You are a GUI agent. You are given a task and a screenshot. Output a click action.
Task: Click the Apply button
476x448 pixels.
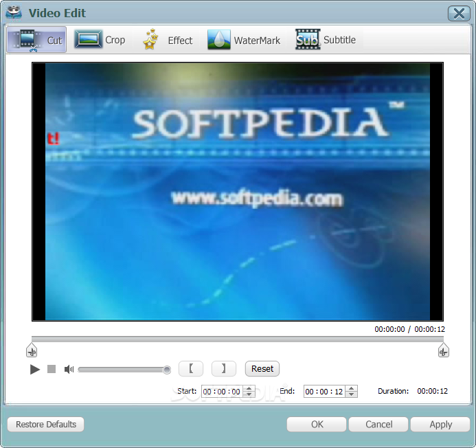pyautogui.click(x=440, y=425)
